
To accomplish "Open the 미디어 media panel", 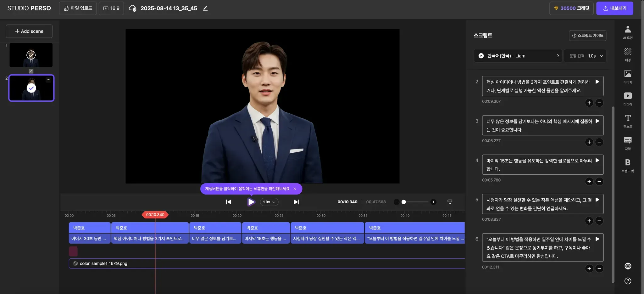I will (628, 99).
